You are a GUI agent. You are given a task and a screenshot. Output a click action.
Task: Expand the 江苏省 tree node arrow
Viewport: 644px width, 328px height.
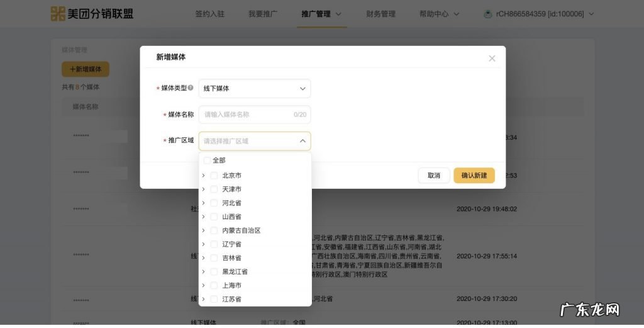tap(203, 299)
